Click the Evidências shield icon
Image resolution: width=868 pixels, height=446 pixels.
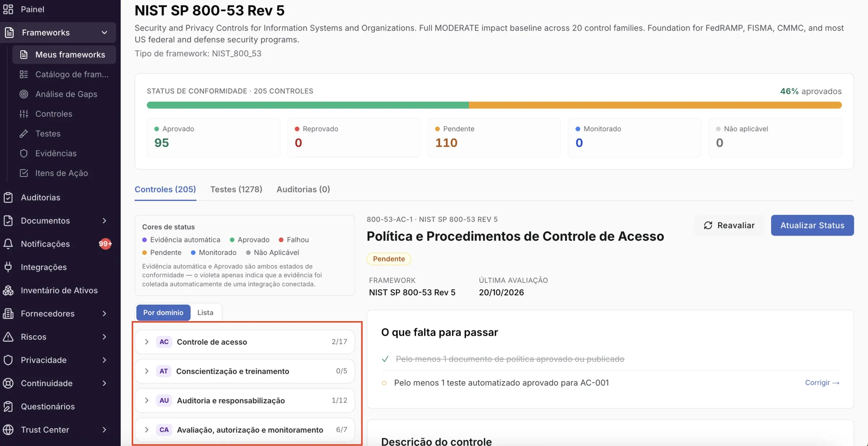(x=24, y=153)
